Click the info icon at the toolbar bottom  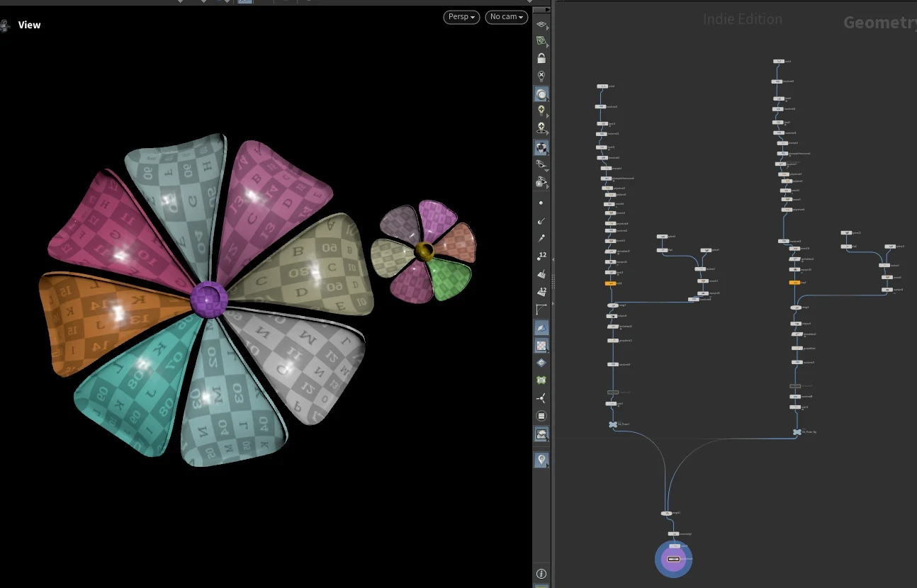pos(541,573)
